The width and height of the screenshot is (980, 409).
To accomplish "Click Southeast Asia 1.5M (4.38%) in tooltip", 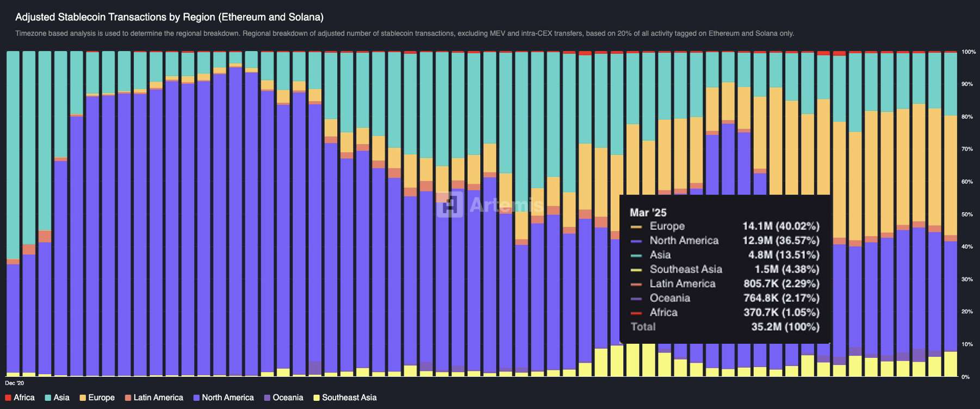I will pos(725,269).
